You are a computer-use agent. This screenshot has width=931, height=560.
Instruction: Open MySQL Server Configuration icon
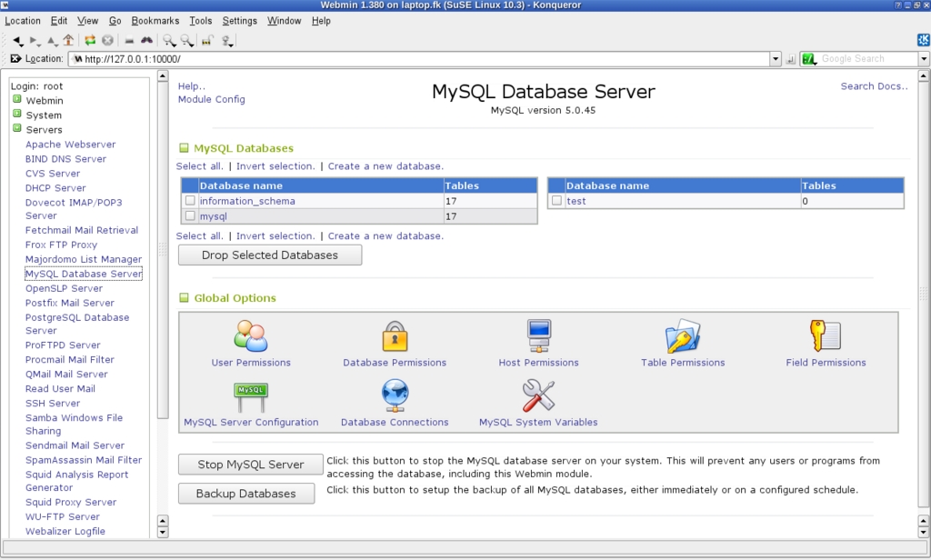coord(251,395)
